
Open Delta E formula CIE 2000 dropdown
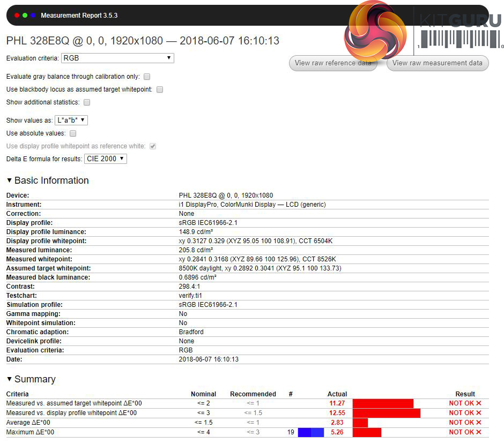(x=106, y=159)
